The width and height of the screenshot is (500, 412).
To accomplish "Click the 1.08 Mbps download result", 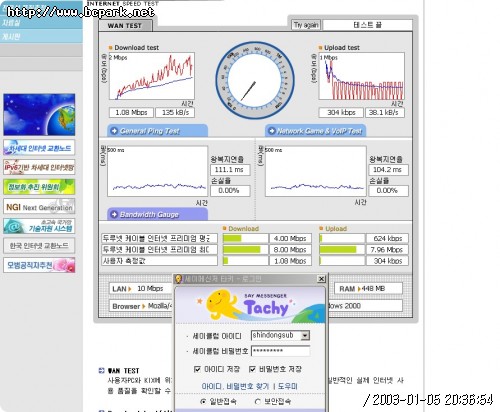I will tap(131, 113).
